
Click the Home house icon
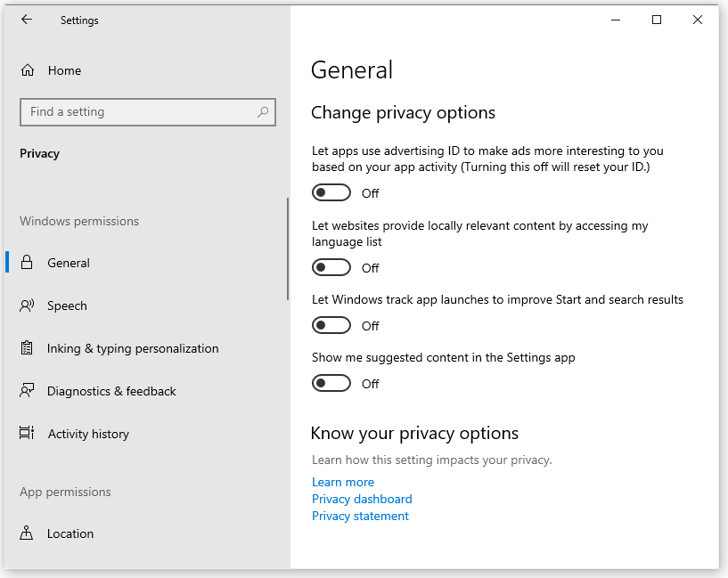[x=28, y=70]
